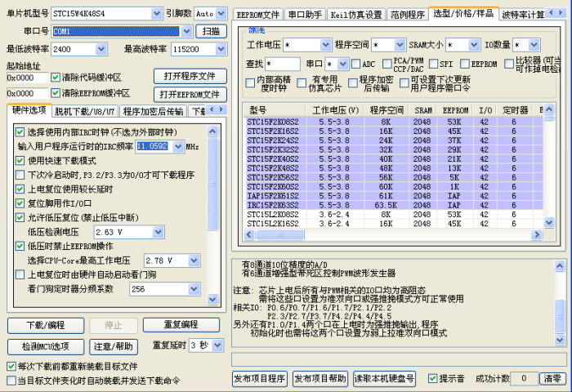572x392 pixels.
Task: Click 重复编程 button
Action: (x=181, y=325)
